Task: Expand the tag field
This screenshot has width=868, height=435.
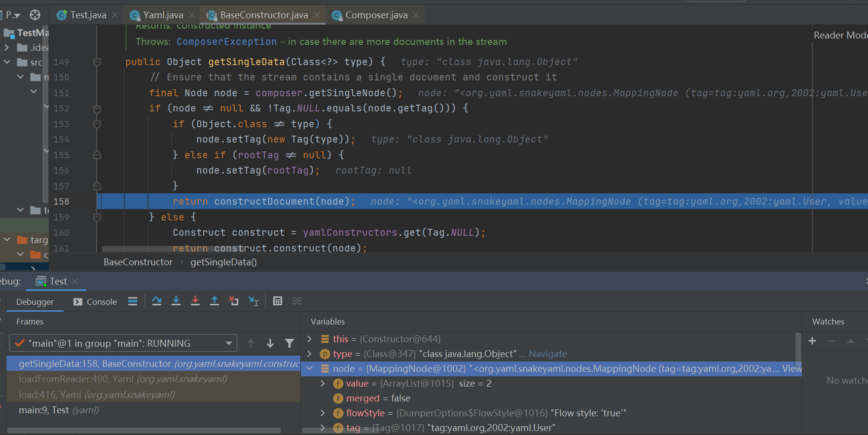Action: [323, 428]
